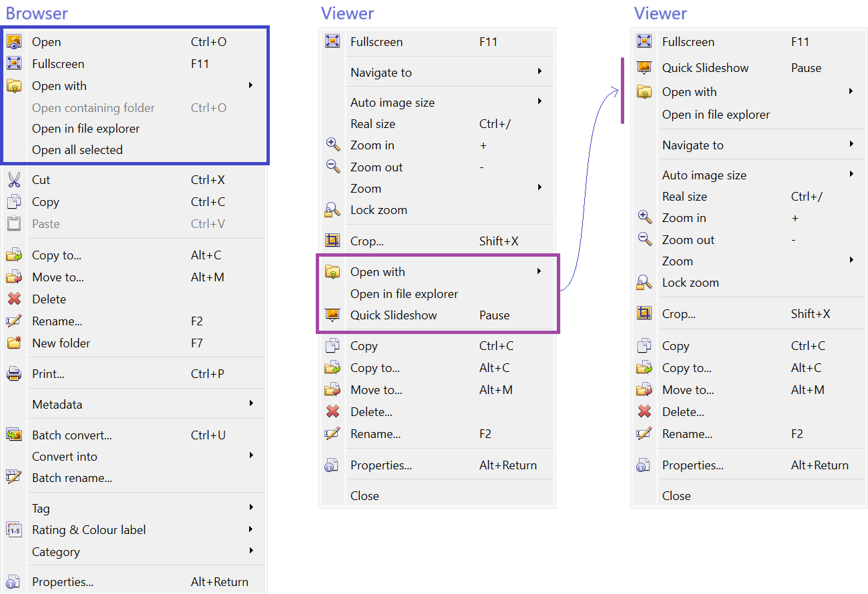Expand the Metadata submenu arrow in Browser menu
Image resolution: width=868 pixels, height=594 pixels.
point(250,404)
